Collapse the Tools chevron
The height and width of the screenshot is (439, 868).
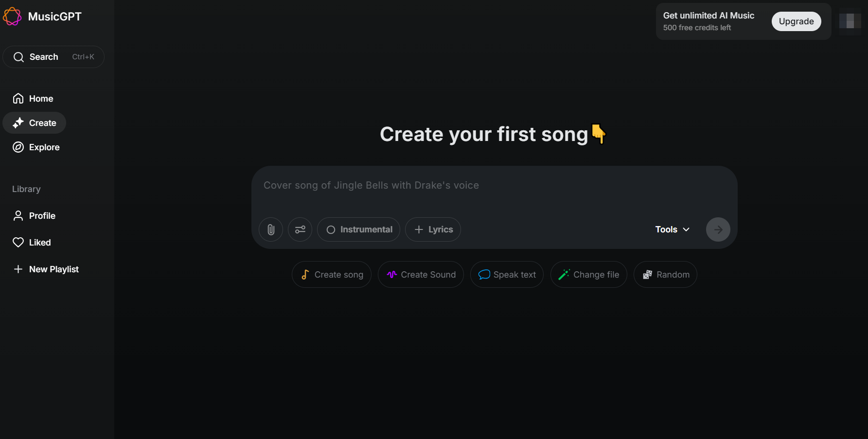click(x=686, y=229)
